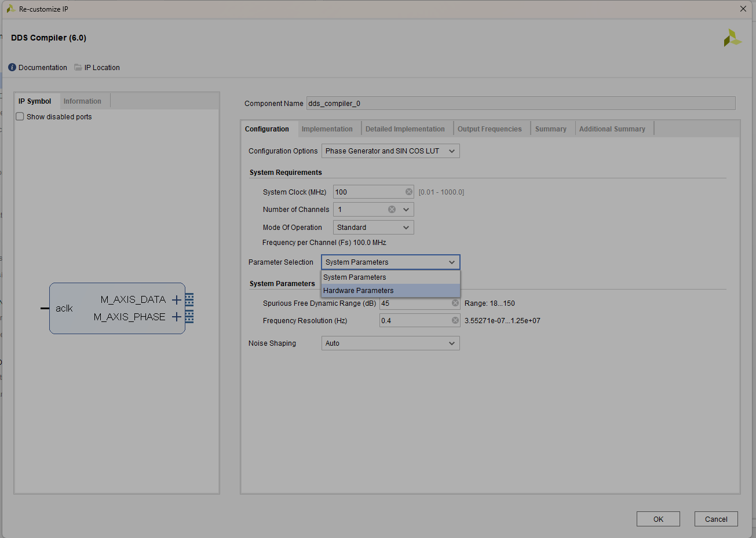Click the Spurious Free Dynamic Range input

[420, 303]
